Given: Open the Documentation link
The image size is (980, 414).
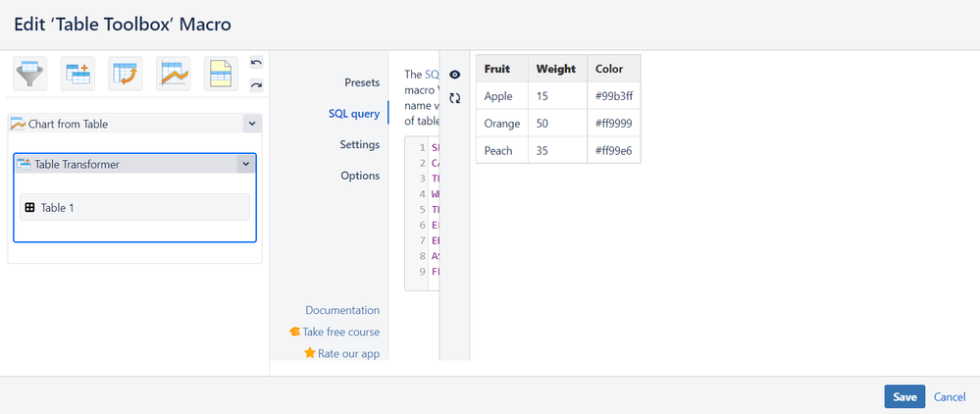Looking at the screenshot, I should coord(341,310).
